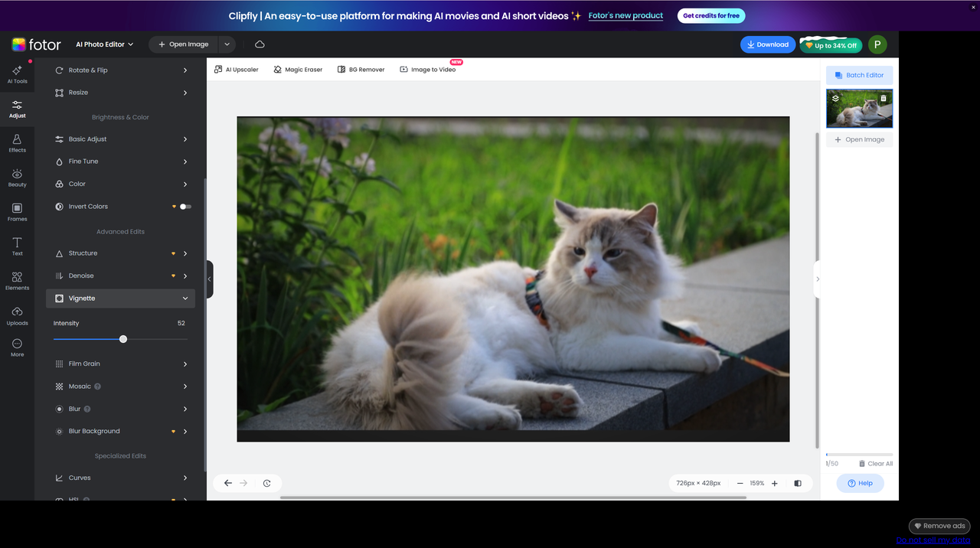
Task: Click the compare before/after icon
Action: [798, 483]
